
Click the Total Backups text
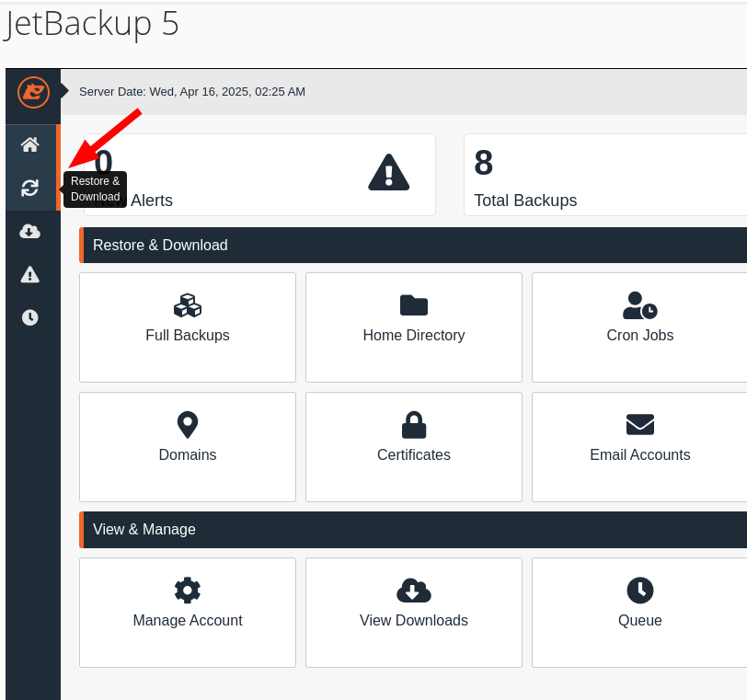click(x=525, y=201)
